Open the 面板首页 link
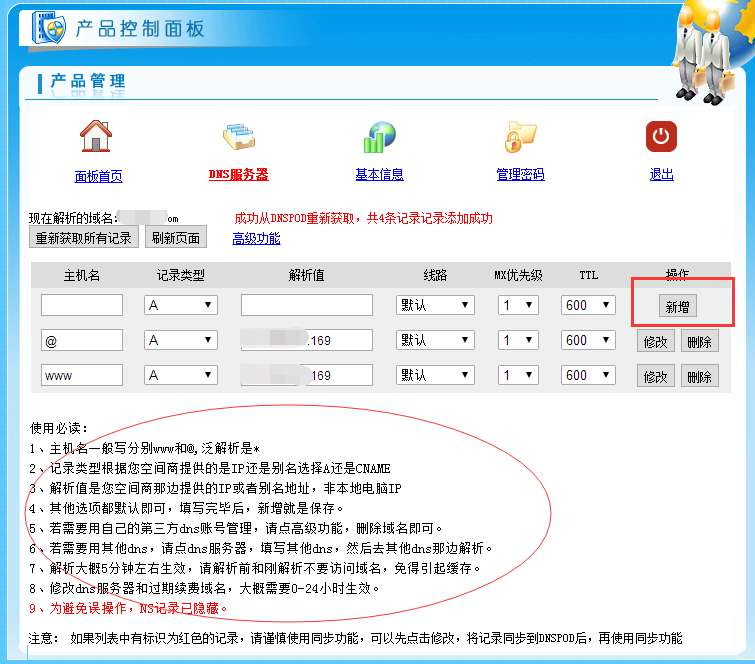Screen dimensions: 755x664 tap(98, 176)
